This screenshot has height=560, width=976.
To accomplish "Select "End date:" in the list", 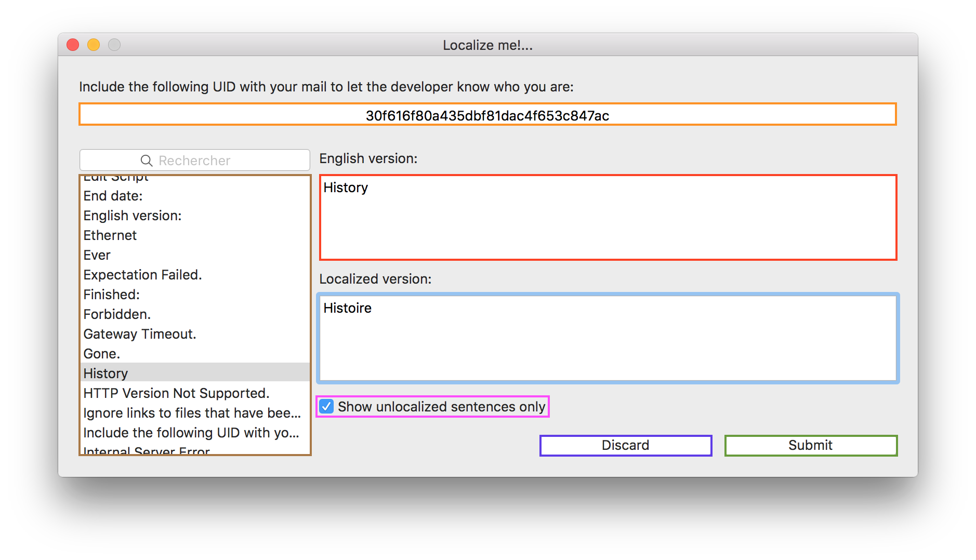I will (x=113, y=196).
